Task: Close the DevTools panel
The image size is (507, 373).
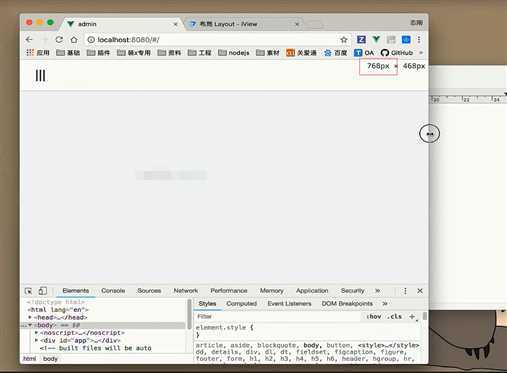Action: coord(420,291)
